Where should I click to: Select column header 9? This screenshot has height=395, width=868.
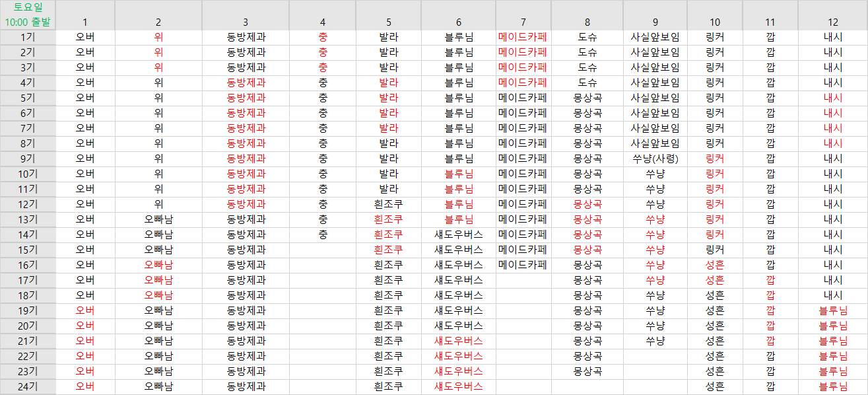pos(655,15)
